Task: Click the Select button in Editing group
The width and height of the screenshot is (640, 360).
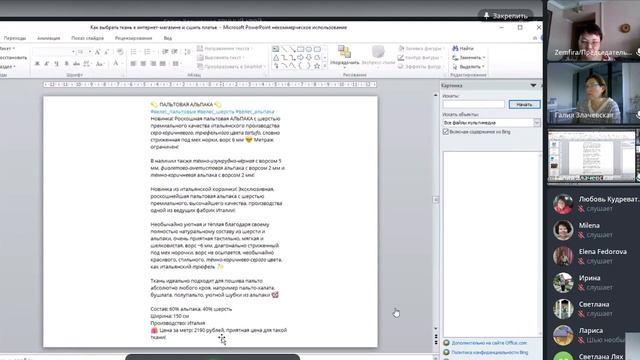Action: click(469, 67)
